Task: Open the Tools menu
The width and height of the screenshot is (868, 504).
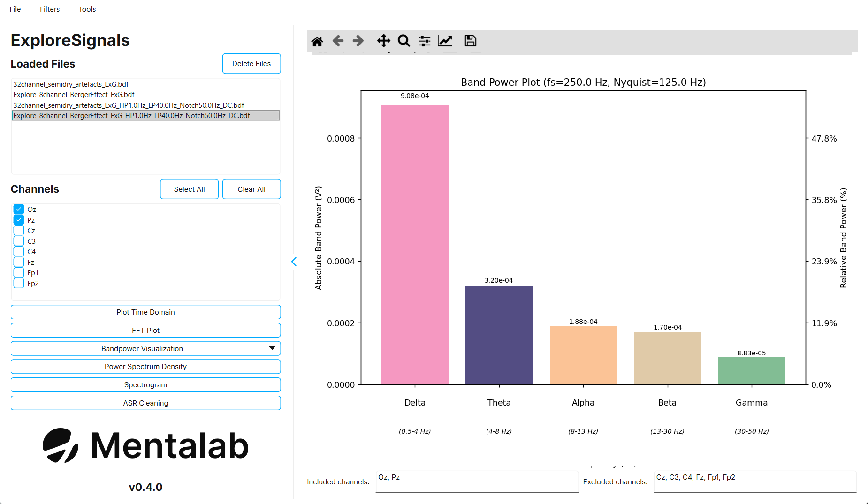Action: tap(87, 9)
